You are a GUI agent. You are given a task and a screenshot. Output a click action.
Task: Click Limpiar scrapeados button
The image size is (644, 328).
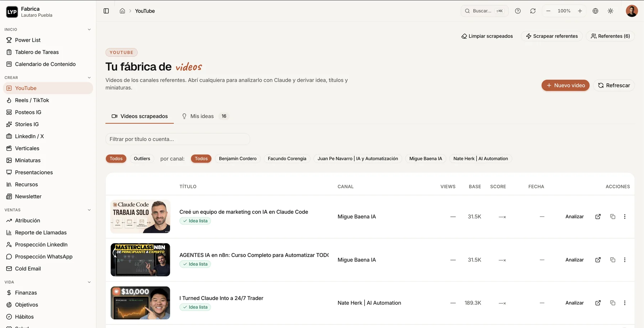point(487,36)
